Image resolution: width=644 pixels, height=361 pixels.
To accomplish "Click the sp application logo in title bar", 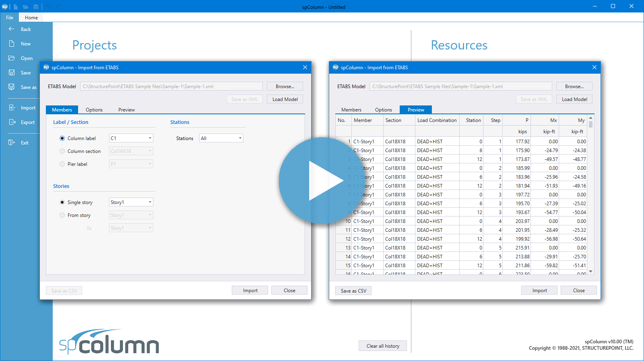I will tap(5, 7).
